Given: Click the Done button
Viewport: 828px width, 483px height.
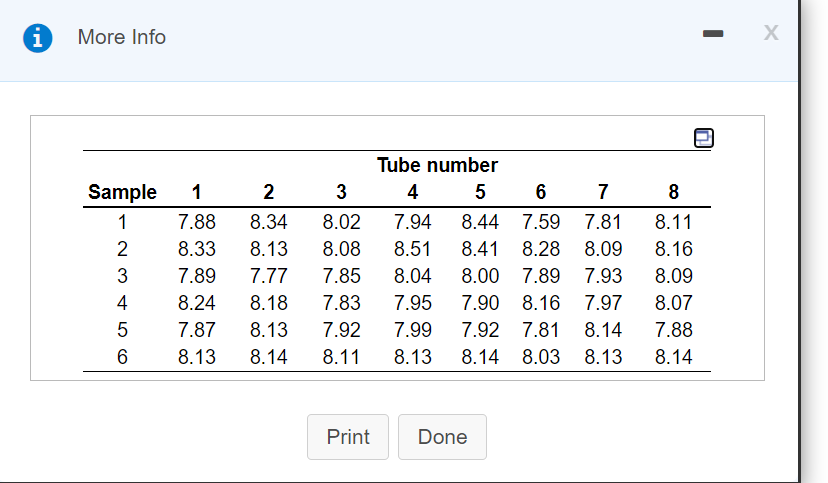Looking at the screenshot, I should click(442, 437).
